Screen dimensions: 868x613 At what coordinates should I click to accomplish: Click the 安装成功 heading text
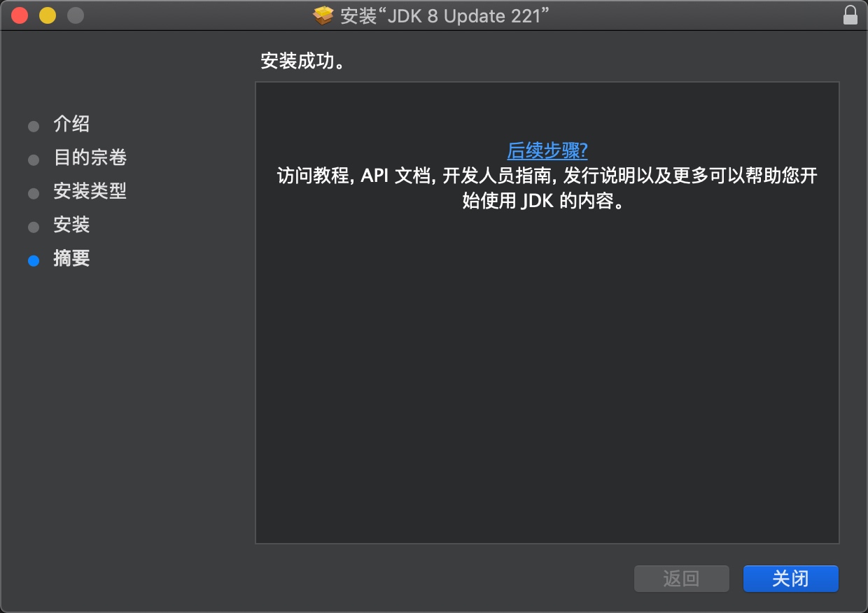tap(302, 62)
